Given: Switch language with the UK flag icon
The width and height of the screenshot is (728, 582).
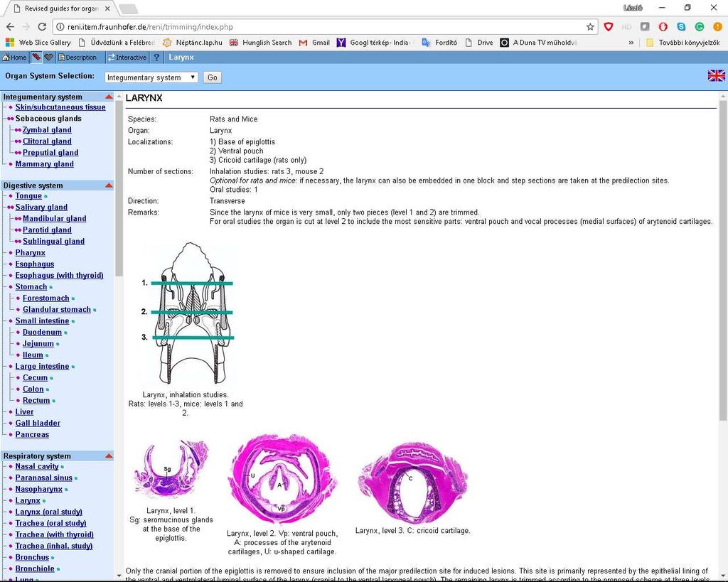Looking at the screenshot, I should click(716, 75).
